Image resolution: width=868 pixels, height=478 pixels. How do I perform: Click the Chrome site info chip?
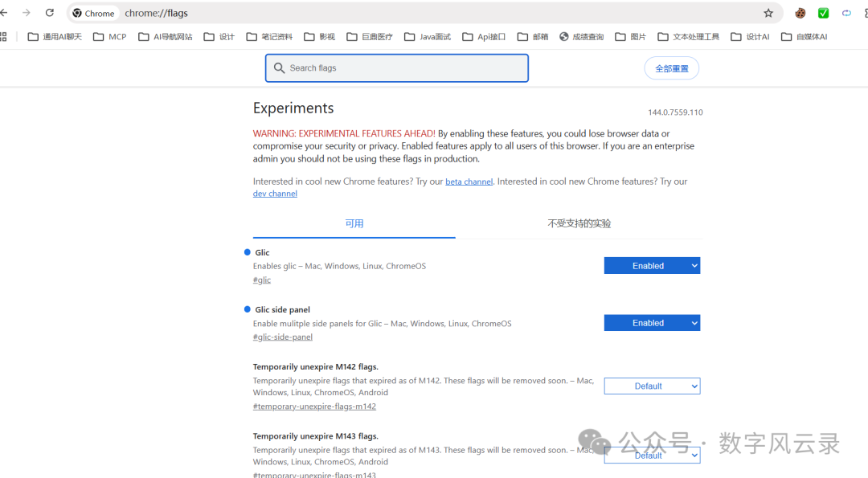click(93, 14)
